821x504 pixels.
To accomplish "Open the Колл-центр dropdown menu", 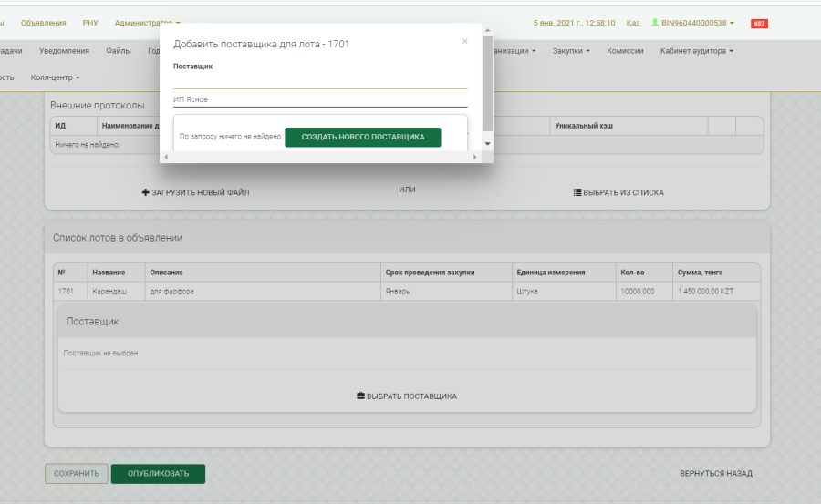I will coord(55,77).
